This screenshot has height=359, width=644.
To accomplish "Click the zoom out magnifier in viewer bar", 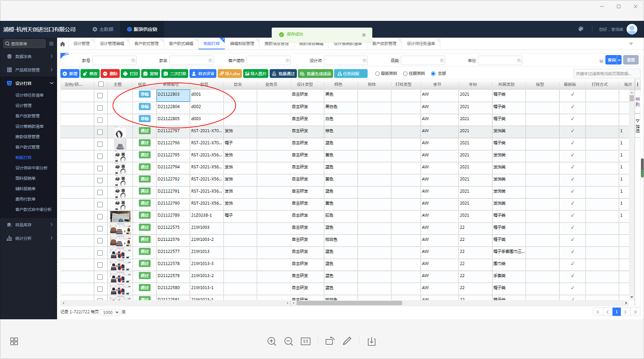I will 288,341.
